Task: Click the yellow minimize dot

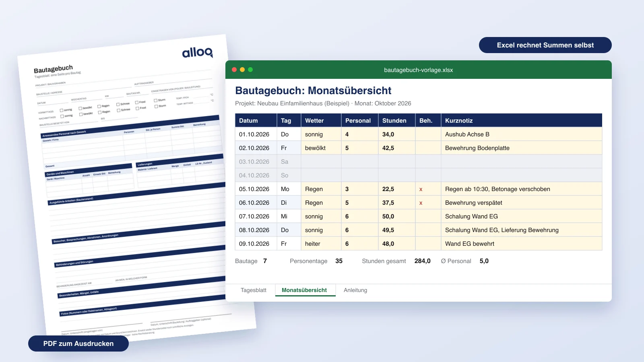Action: point(242,70)
